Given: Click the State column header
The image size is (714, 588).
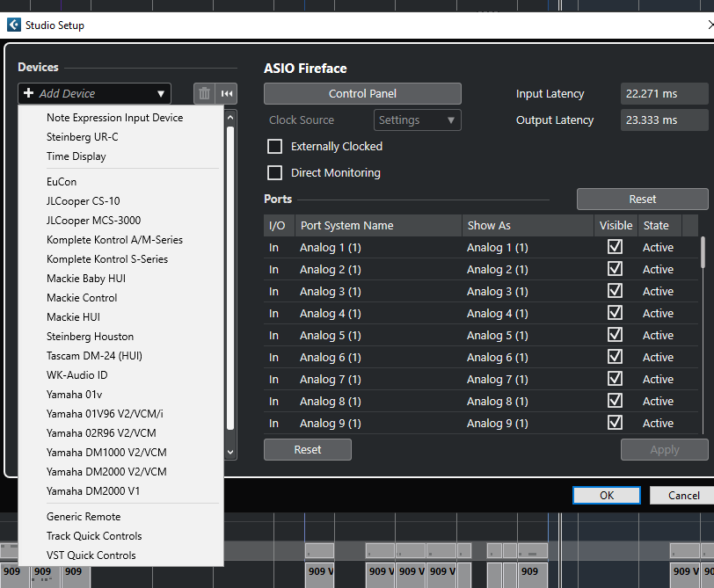Looking at the screenshot, I should click(x=659, y=225).
